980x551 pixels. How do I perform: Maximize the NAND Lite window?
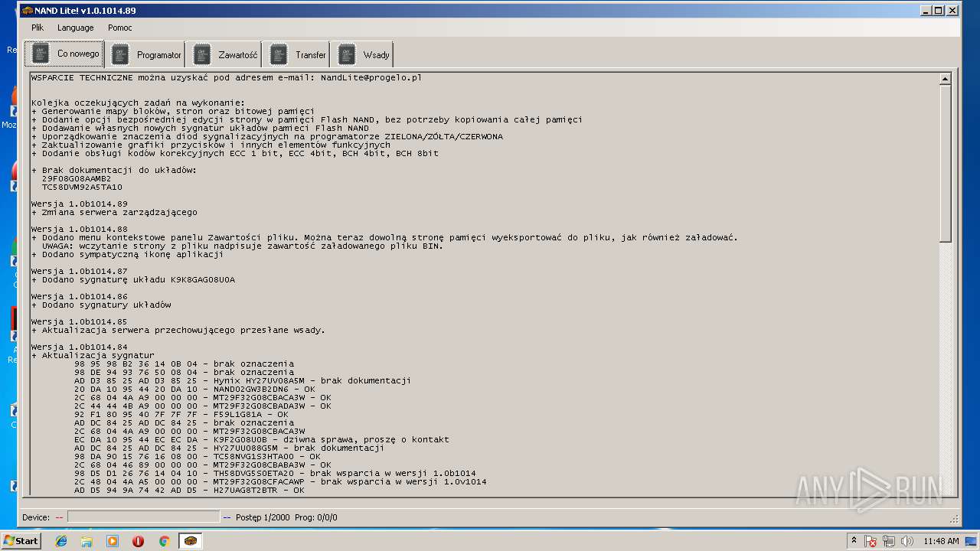click(x=939, y=11)
